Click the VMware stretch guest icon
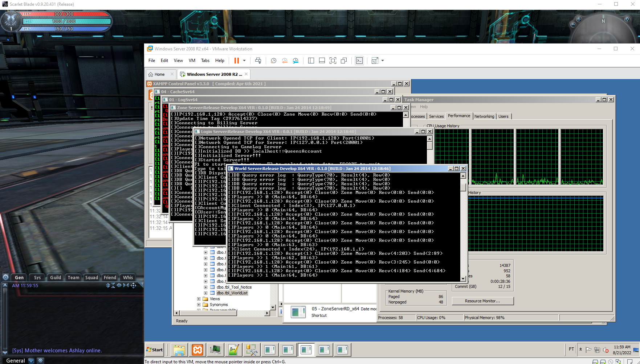Screen dimensions: 640x364 coord(375,61)
